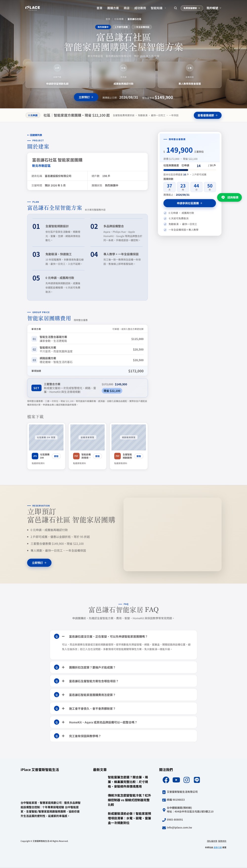Click the hero 立即預訂 button
247x868 pixels.
pos(86,97)
